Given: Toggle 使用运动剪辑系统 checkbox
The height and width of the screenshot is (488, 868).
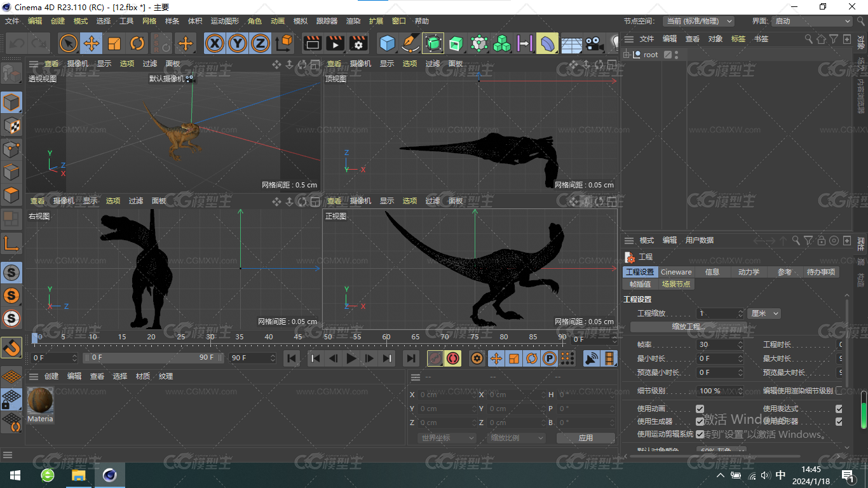Looking at the screenshot, I should 700,434.
